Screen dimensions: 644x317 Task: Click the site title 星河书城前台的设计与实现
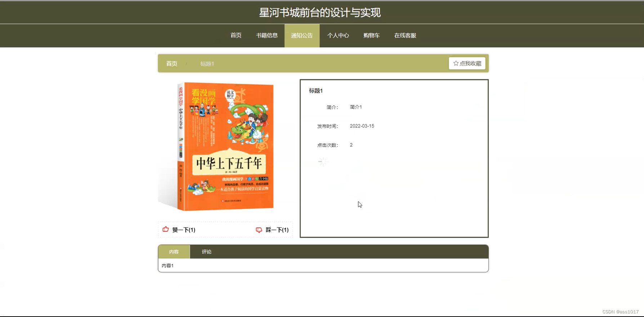coord(320,13)
